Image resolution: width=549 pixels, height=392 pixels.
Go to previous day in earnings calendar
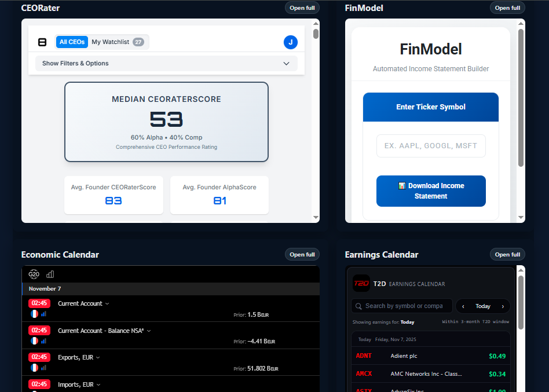pos(463,306)
